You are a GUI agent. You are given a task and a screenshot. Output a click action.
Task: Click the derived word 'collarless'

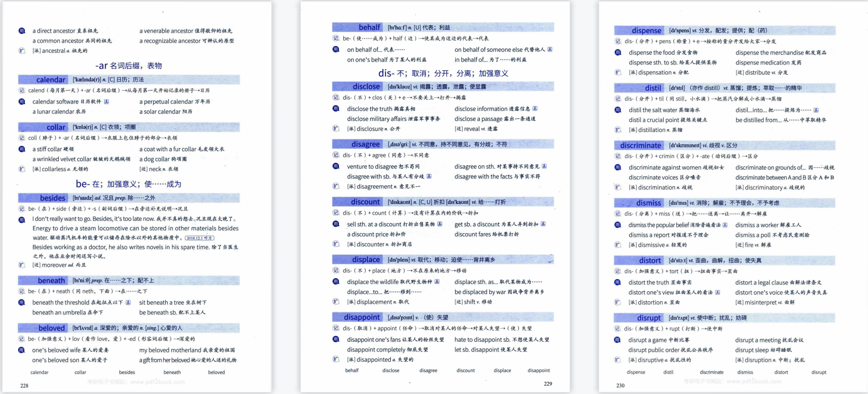coord(54,169)
